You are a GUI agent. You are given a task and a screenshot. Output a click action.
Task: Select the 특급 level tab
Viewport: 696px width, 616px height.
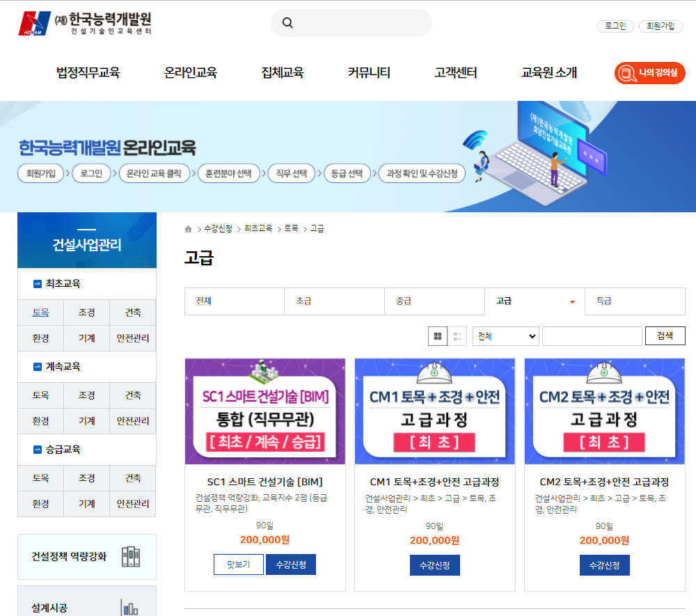634,301
